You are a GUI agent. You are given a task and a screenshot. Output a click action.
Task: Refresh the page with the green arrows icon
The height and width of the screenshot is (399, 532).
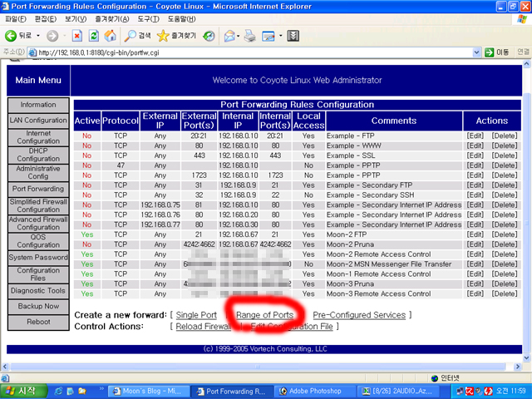pyautogui.click(x=94, y=36)
